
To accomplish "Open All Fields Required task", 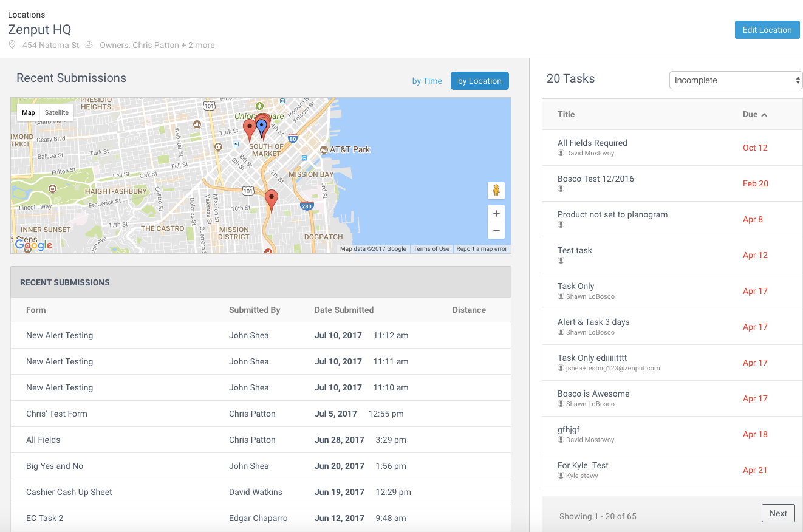I will coord(592,143).
